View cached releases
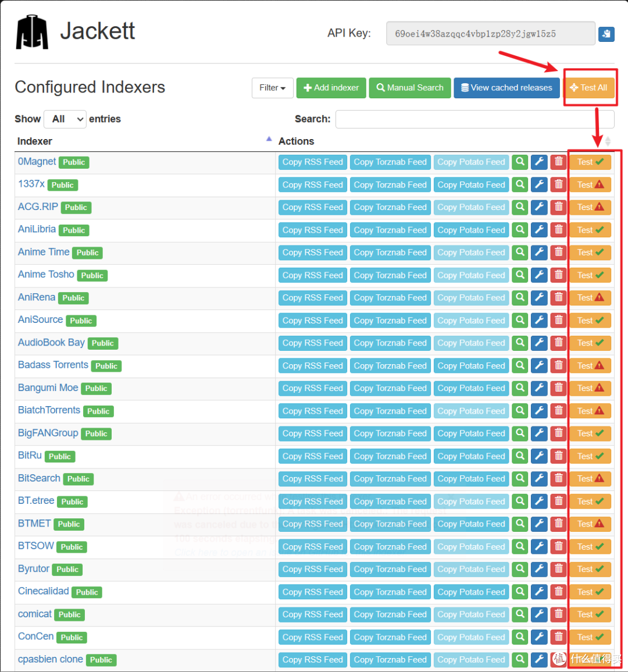628x672 pixels. [x=507, y=88]
